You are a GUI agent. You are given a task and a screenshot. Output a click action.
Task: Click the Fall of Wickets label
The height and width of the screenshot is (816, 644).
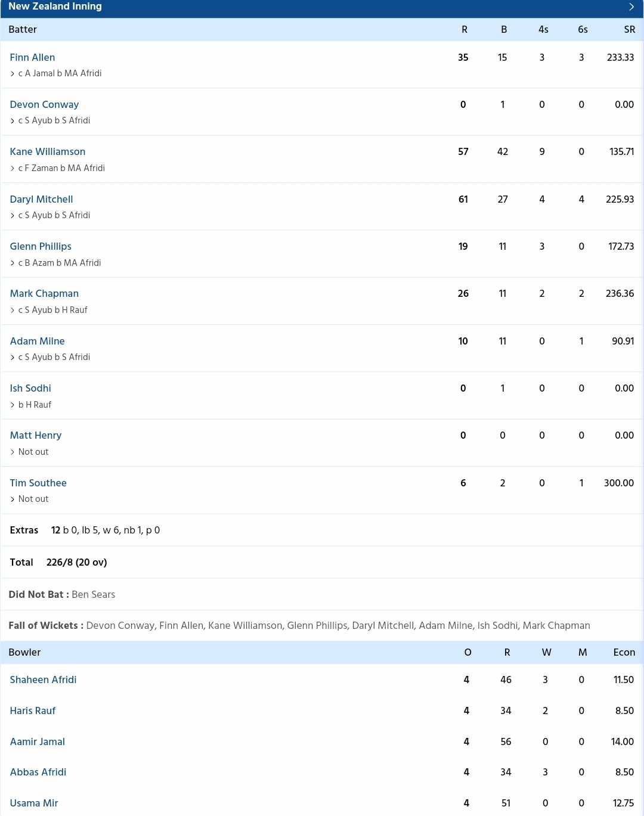[45, 626]
